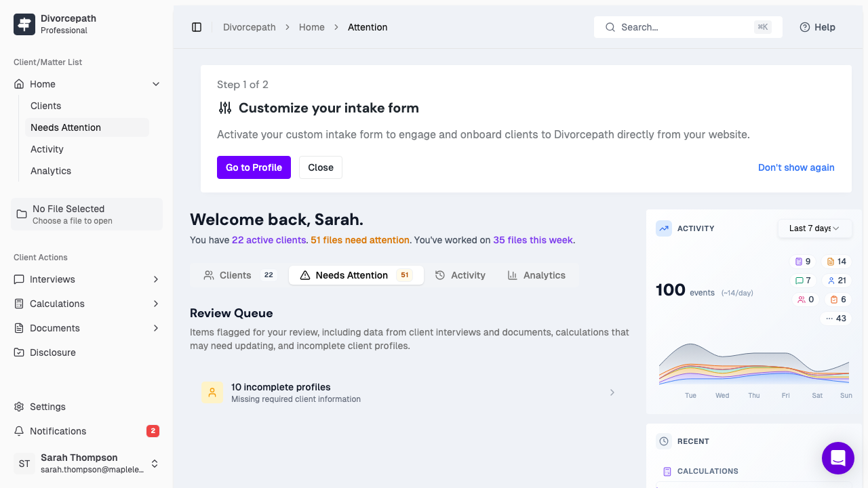This screenshot has height=488, width=868.
Task: Open the purple chat support bubble
Action: point(838,458)
